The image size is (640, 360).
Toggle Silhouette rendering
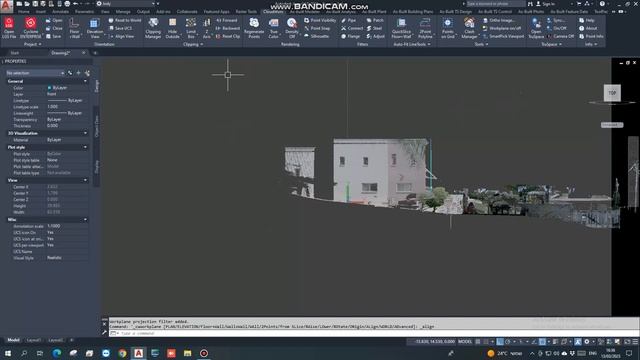click(316, 36)
